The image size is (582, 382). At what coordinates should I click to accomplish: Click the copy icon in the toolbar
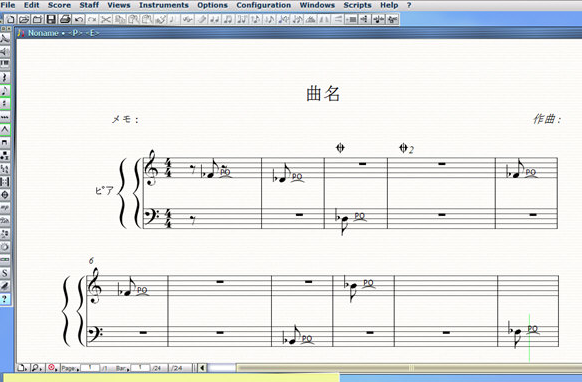pyautogui.click(x=120, y=19)
